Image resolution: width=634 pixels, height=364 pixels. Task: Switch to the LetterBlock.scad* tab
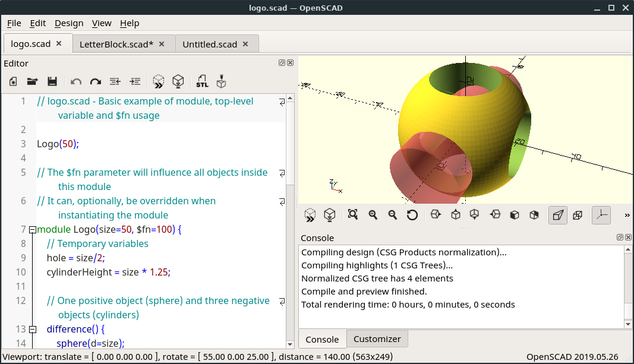pyautogui.click(x=116, y=44)
